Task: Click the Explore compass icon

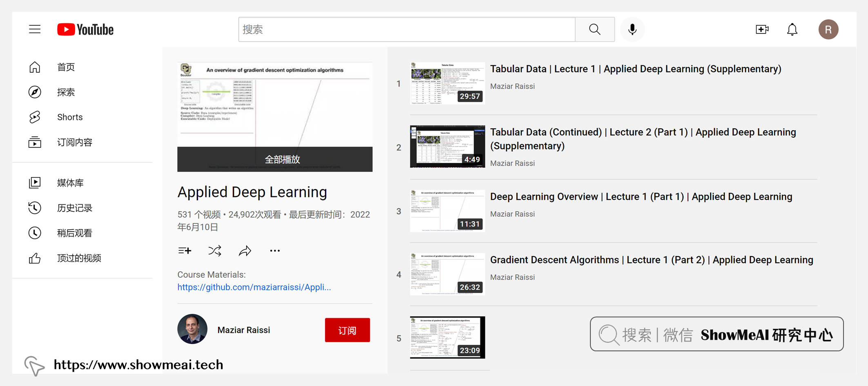Action: click(x=35, y=92)
